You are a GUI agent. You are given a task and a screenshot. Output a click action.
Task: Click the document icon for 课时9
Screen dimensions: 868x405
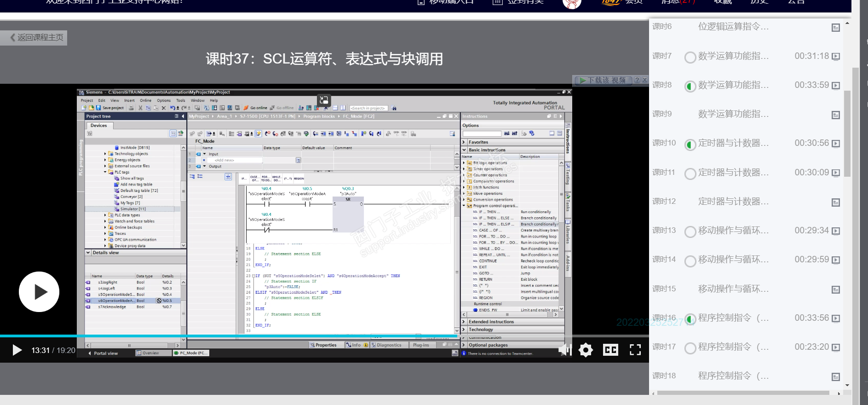836,115
